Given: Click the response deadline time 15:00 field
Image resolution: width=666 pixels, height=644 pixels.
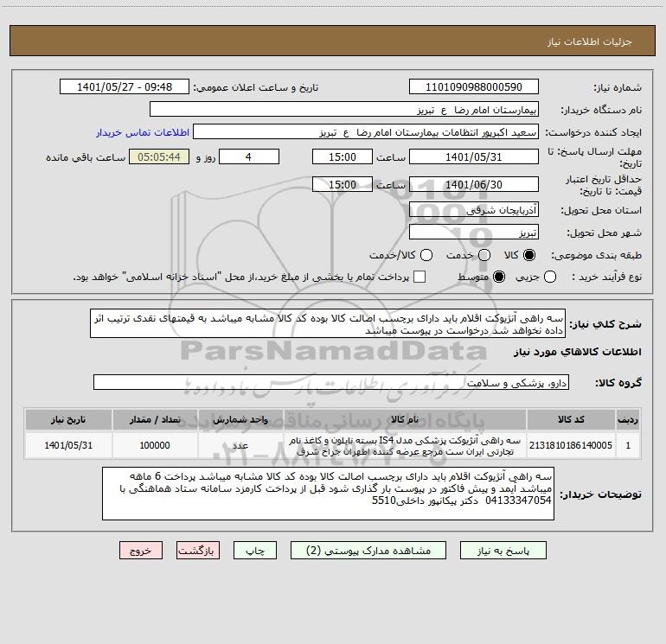Looking at the screenshot, I should tap(343, 156).
